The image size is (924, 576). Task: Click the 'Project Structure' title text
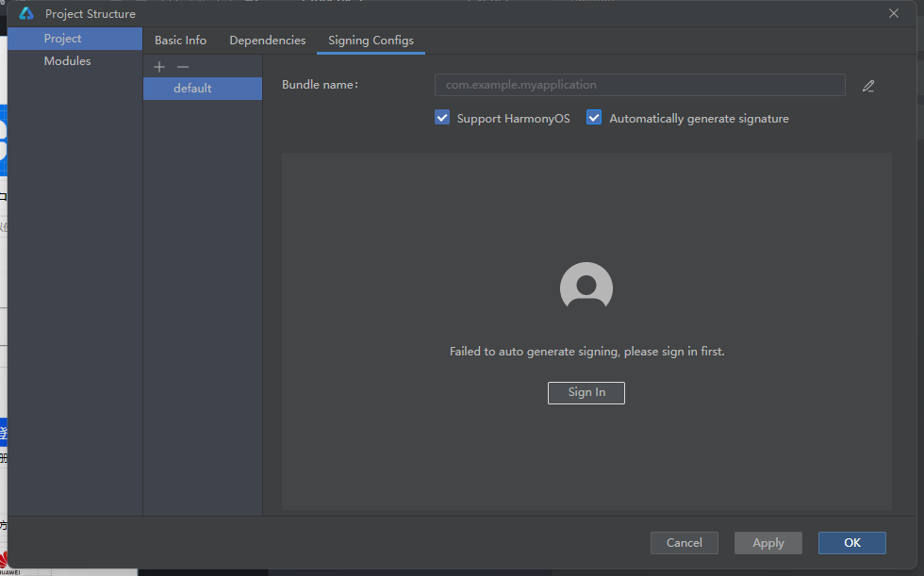[x=91, y=13]
